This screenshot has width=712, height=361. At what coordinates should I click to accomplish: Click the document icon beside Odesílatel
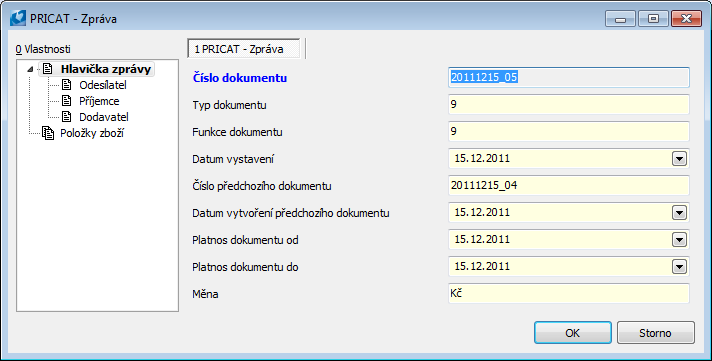click(x=67, y=85)
